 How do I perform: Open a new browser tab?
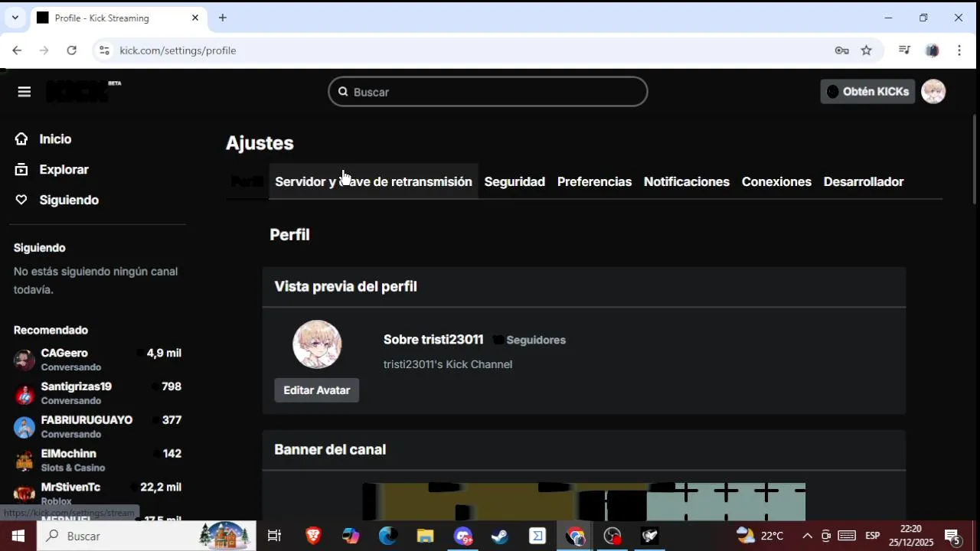[223, 18]
